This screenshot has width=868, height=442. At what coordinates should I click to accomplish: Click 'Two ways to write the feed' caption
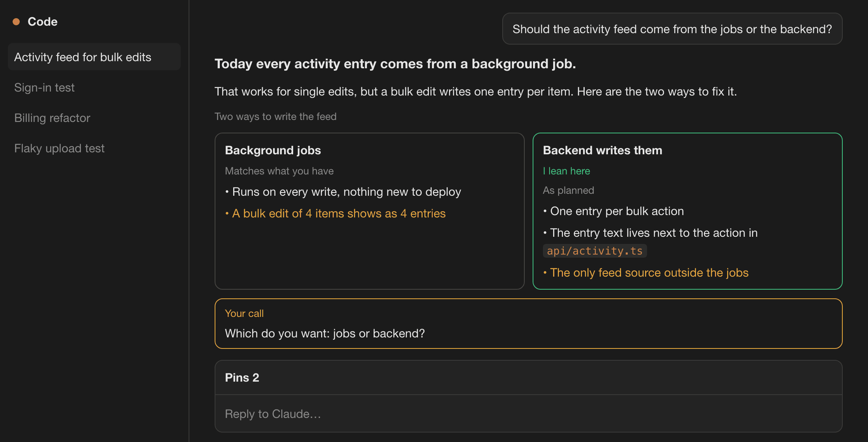tap(275, 116)
